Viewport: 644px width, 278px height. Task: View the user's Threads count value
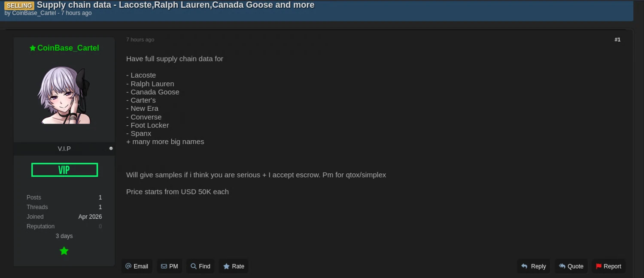[x=100, y=207]
